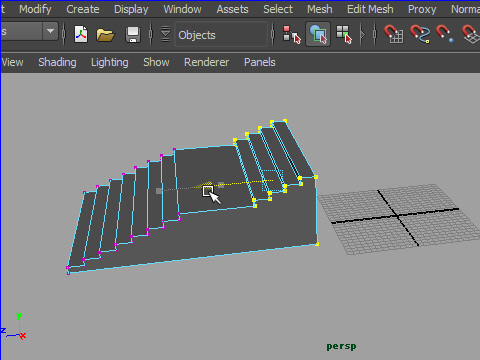
Task: Click the white square move manipulator center
Action: [x=208, y=191]
